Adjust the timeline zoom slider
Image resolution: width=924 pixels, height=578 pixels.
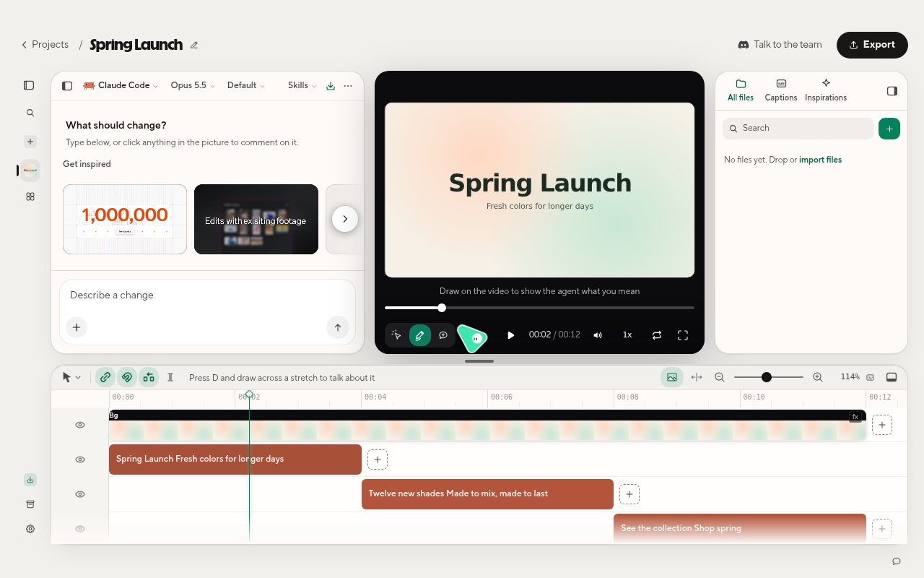(769, 377)
